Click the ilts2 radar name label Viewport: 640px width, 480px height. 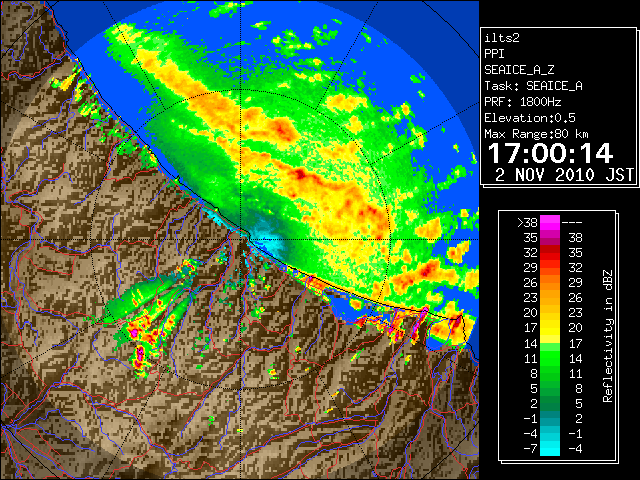click(x=502, y=38)
